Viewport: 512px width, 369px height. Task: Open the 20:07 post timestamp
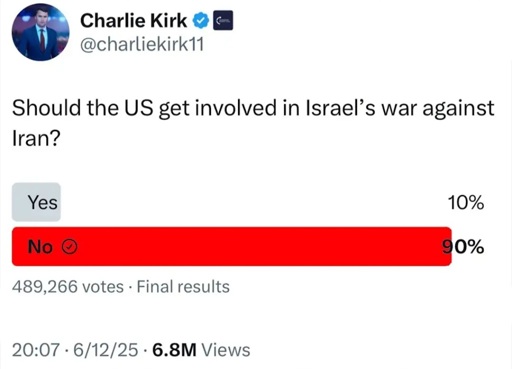click(x=36, y=350)
